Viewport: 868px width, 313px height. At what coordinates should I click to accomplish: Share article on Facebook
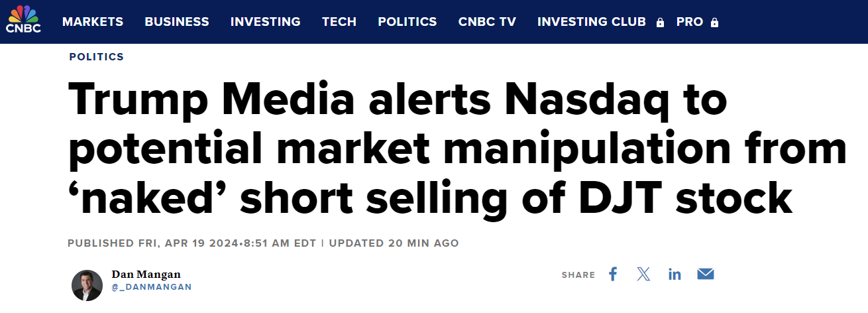coord(613,274)
